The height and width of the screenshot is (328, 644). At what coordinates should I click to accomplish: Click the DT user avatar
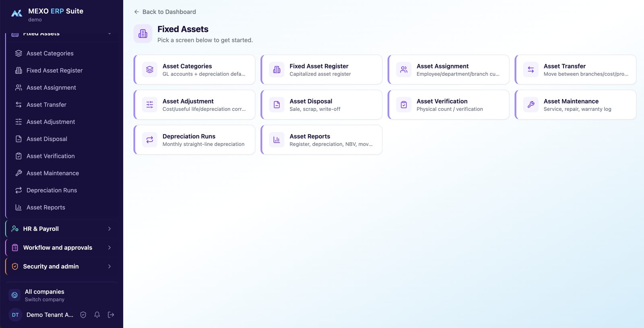pyautogui.click(x=15, y=315)
